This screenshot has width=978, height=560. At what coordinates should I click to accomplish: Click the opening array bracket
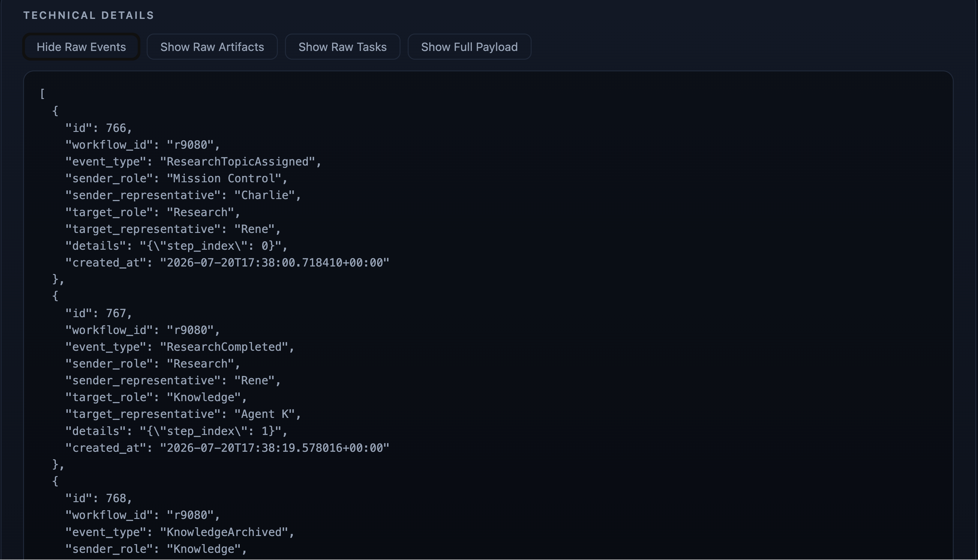tap(42, 94)
